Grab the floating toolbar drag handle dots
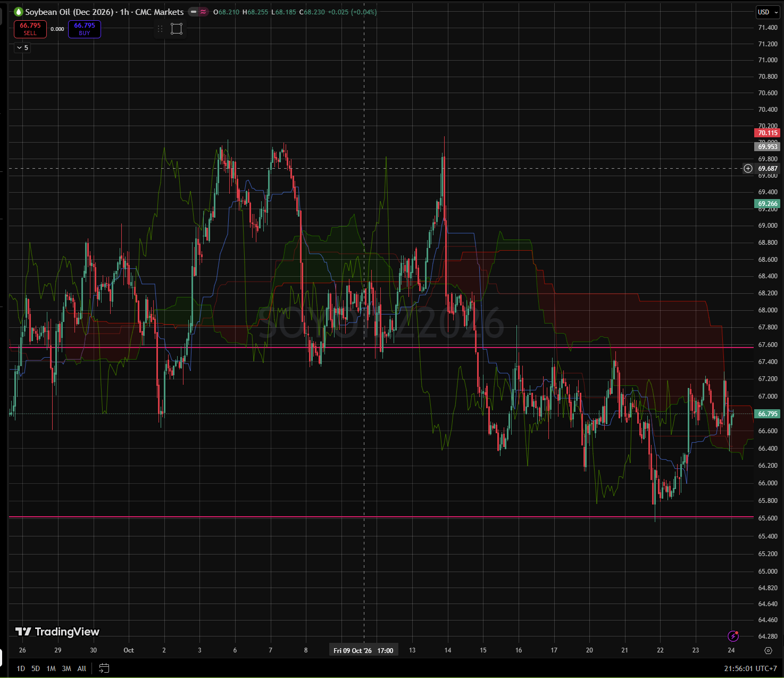This screenshot has width=784, height=678. (x=160, y=29)
